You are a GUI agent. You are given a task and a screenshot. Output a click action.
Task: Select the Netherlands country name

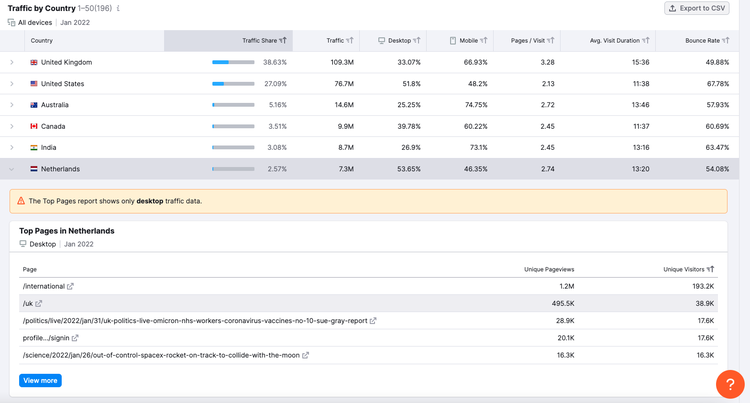(60, 169)
